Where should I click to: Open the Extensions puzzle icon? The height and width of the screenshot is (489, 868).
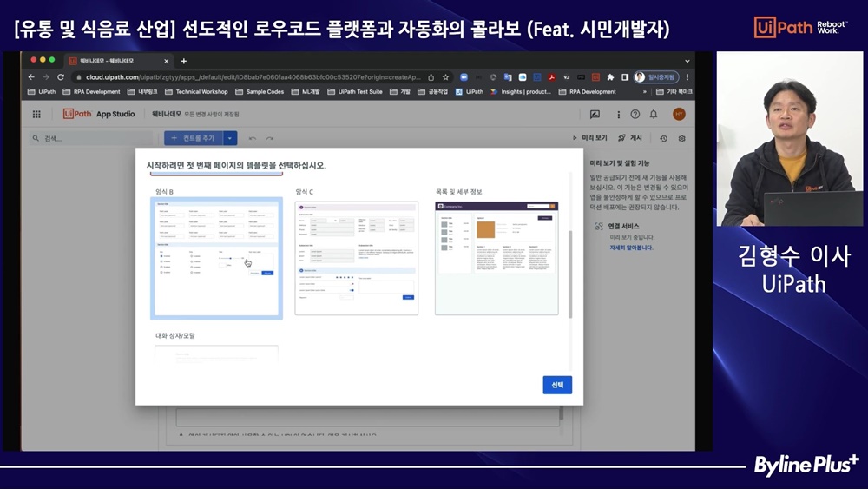tap(610, 77)
